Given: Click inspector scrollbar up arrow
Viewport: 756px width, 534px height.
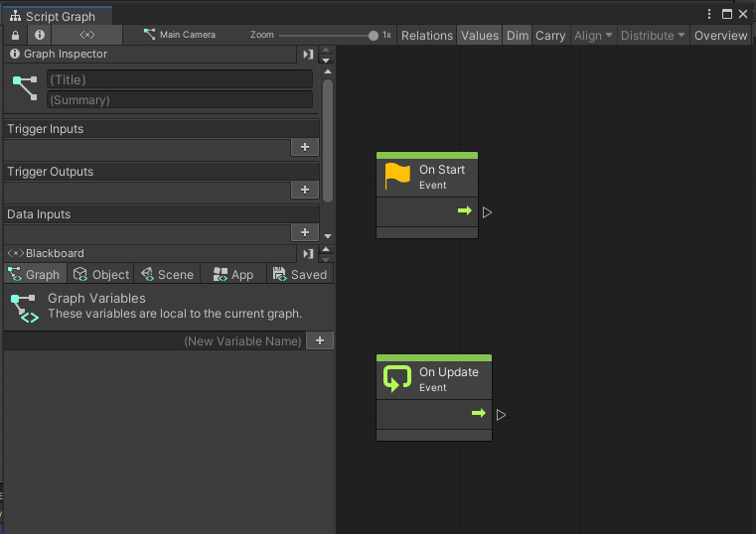Looking at the screenshot, I should tap(328, 71).
